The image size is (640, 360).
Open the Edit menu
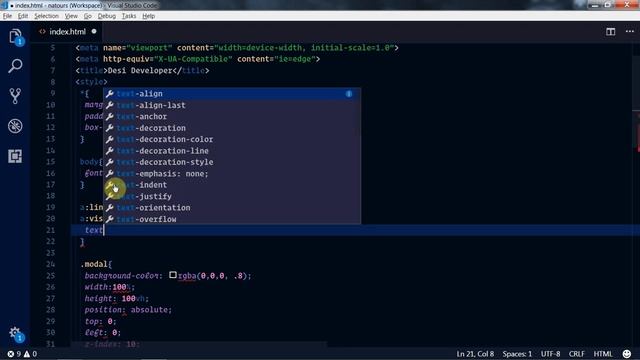(23, 16)
